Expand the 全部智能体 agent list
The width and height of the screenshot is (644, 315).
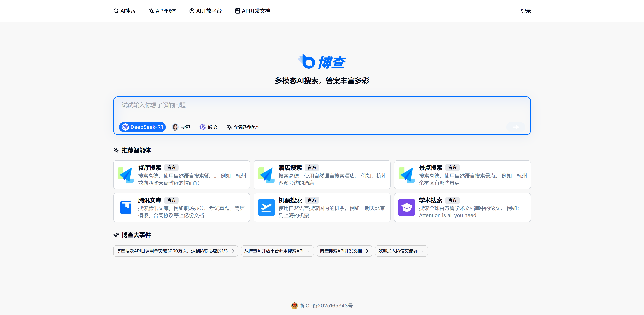click(x=243, y=127)
